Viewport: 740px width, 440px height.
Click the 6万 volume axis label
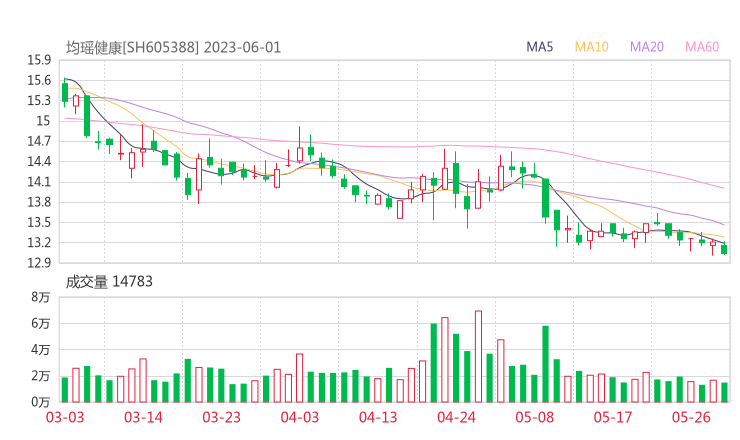point(41,324)
